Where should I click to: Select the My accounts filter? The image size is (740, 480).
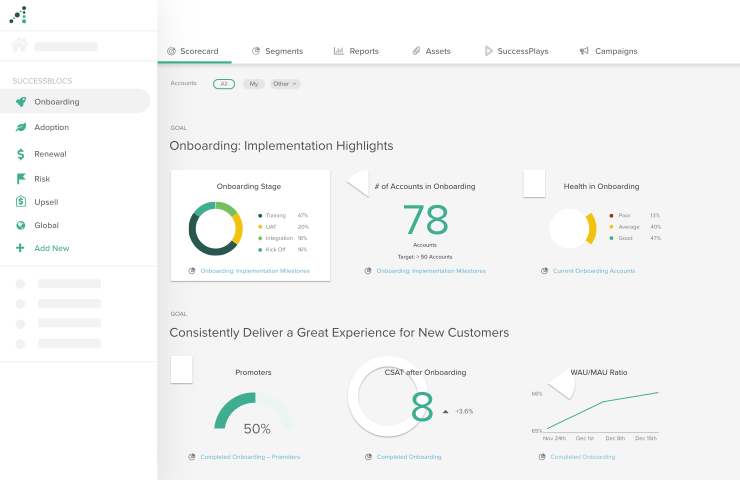tap(254, 84)
